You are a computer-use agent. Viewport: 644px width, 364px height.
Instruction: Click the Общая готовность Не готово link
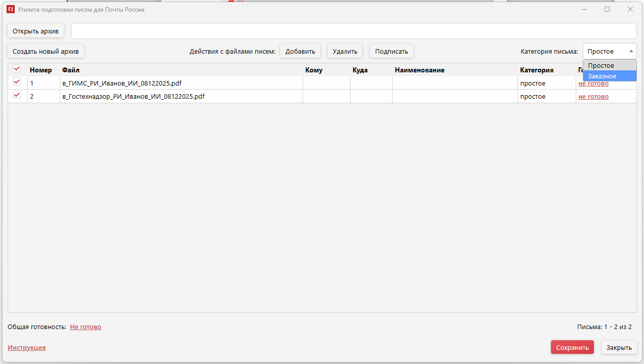coord(85,327)
